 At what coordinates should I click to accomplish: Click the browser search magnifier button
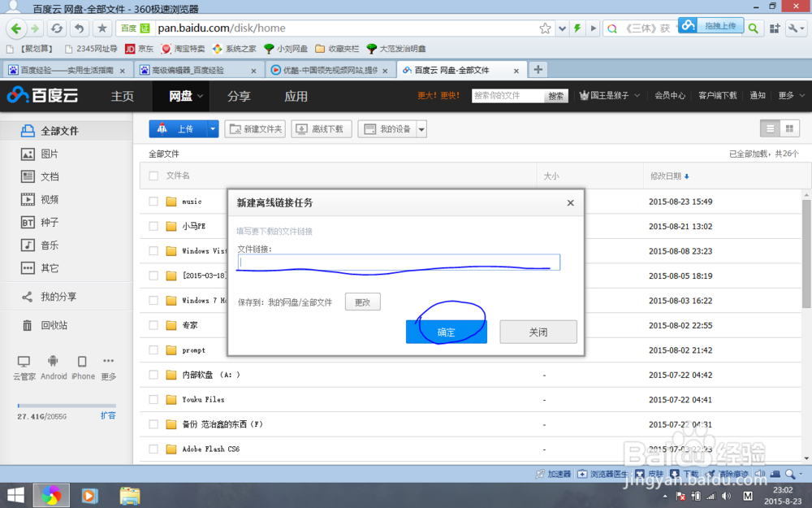754,28
